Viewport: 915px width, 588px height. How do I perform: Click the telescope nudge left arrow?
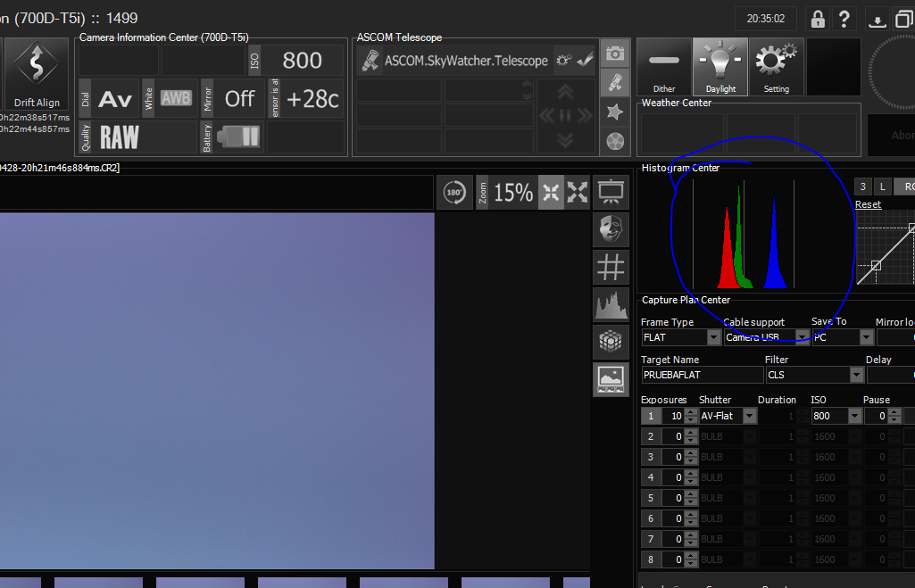(x=547, y=115)
